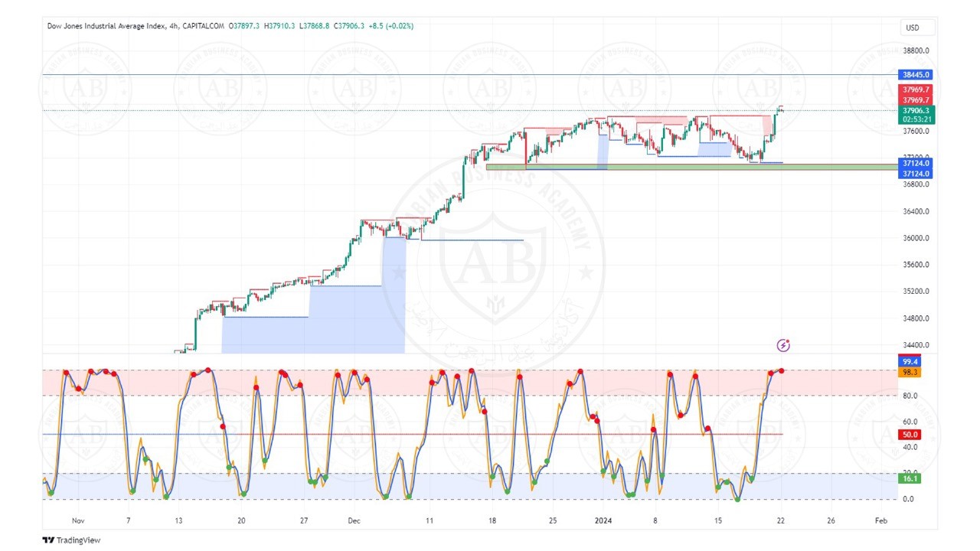Click the 38445.0 blue price label
The height and width of the screenshot is (551, 980).
coord(916,75)
